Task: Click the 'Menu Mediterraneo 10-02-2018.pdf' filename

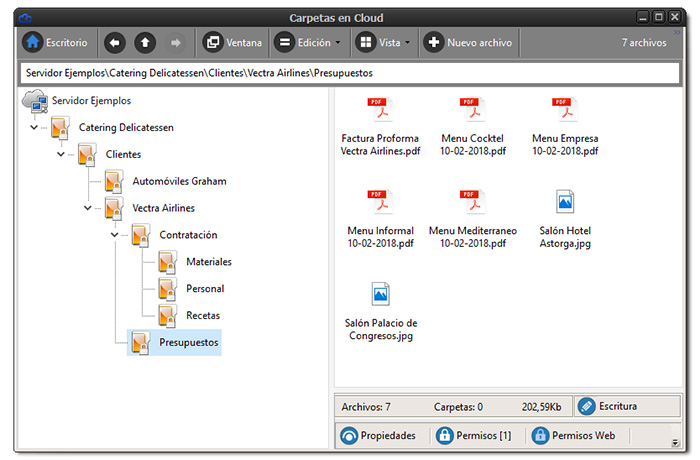Action: point(473,237)
